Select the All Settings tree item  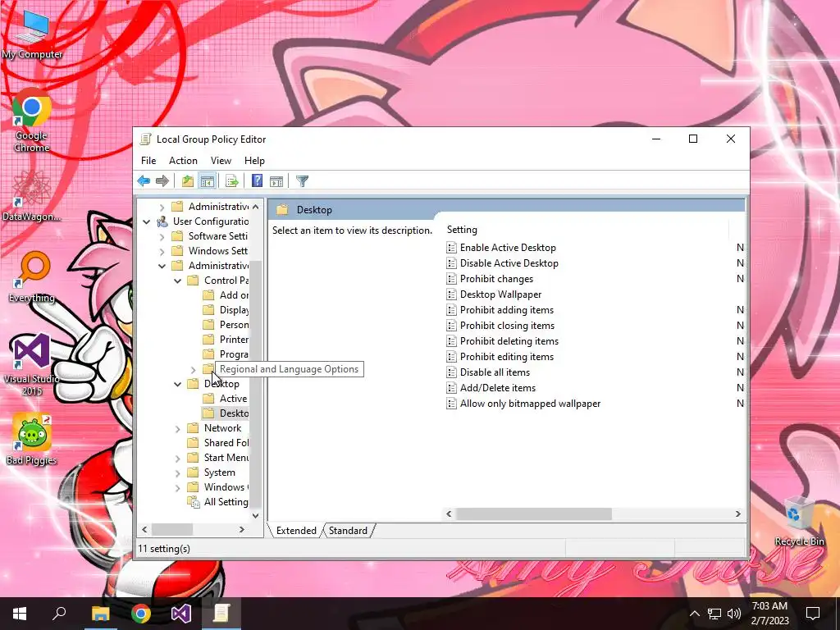coord(217,502)
